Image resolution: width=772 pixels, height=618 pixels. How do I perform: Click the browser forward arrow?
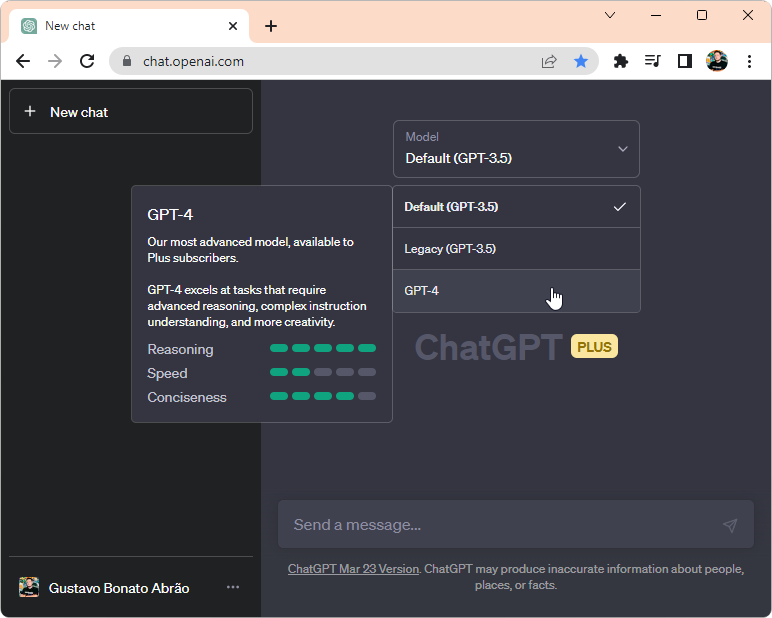pos(55,61)
